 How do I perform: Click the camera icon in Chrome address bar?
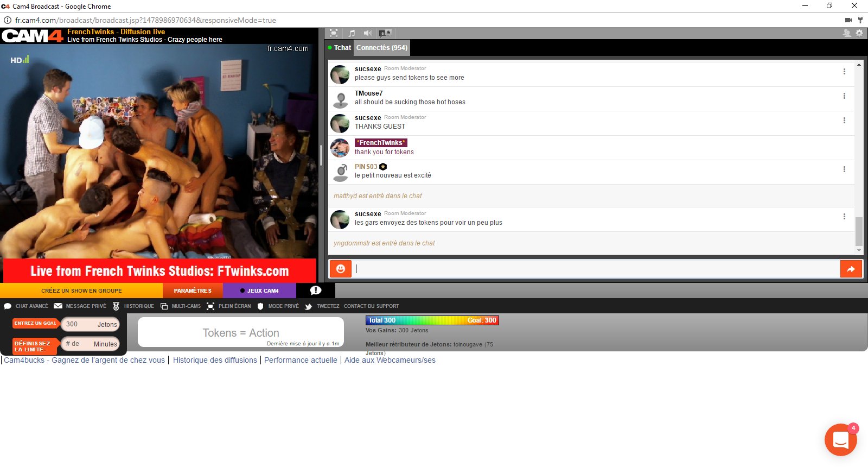(848, 20)
